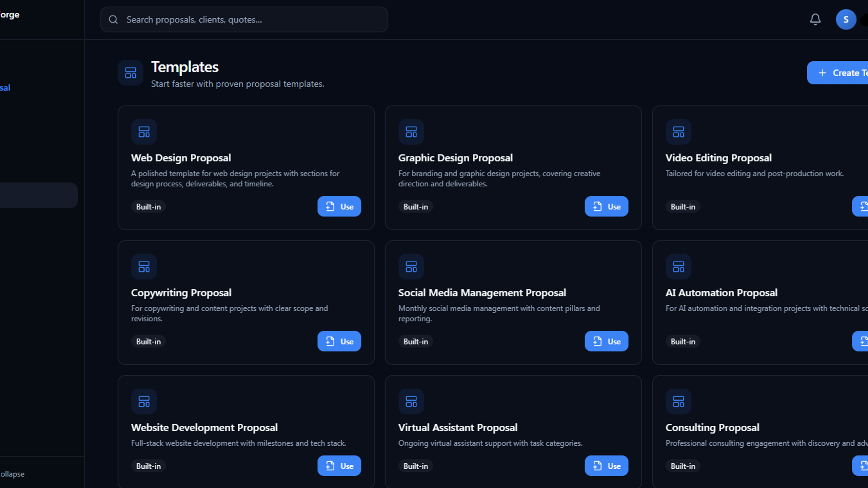Viewport: 868px width, 488px height.
Task: Click the Video Editing Proposal template icon
Action: [678, 132]
